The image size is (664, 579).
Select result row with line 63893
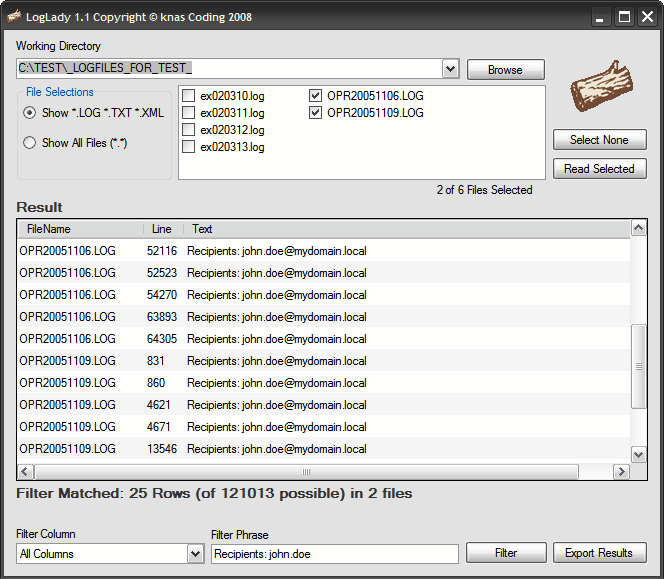point(324,317)
